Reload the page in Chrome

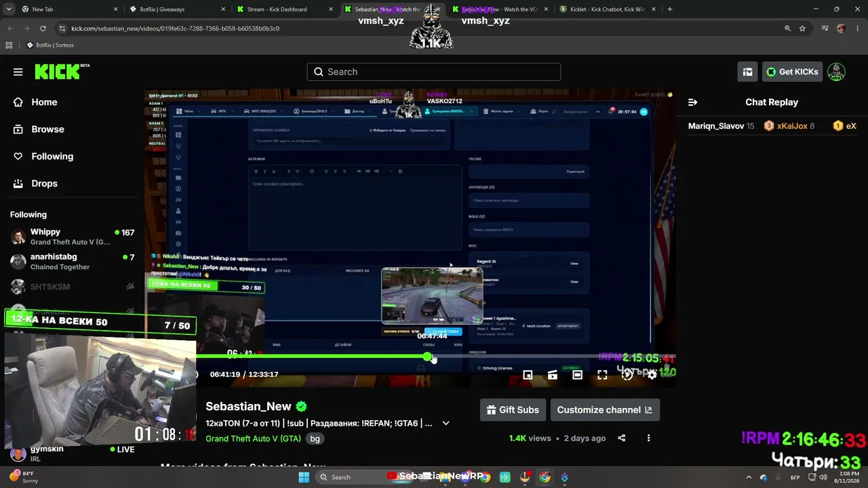tap(43, 28)
